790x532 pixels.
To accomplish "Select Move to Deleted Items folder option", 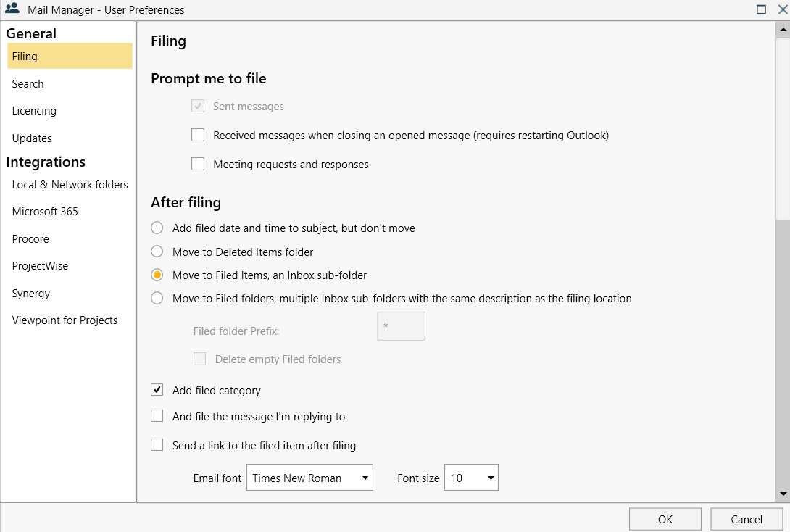I will tap(157, 252).
